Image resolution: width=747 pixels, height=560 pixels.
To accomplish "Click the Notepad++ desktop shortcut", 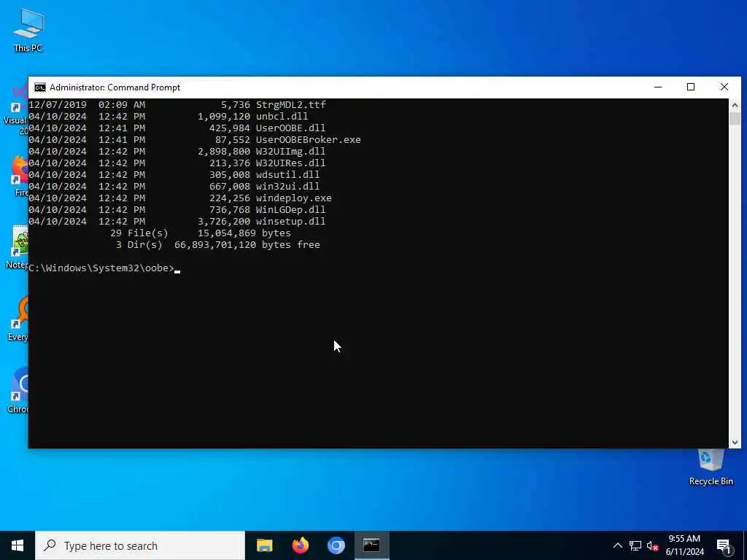I will tap(17, 248).
